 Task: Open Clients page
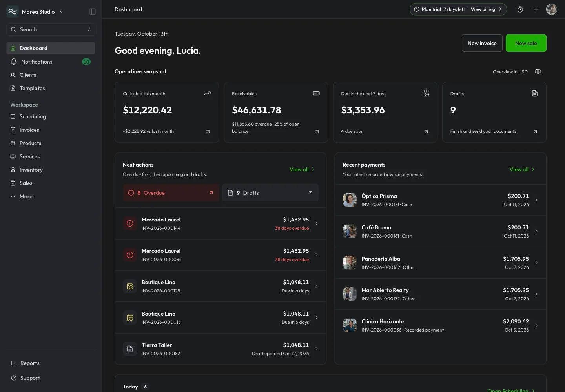(51, 75)
